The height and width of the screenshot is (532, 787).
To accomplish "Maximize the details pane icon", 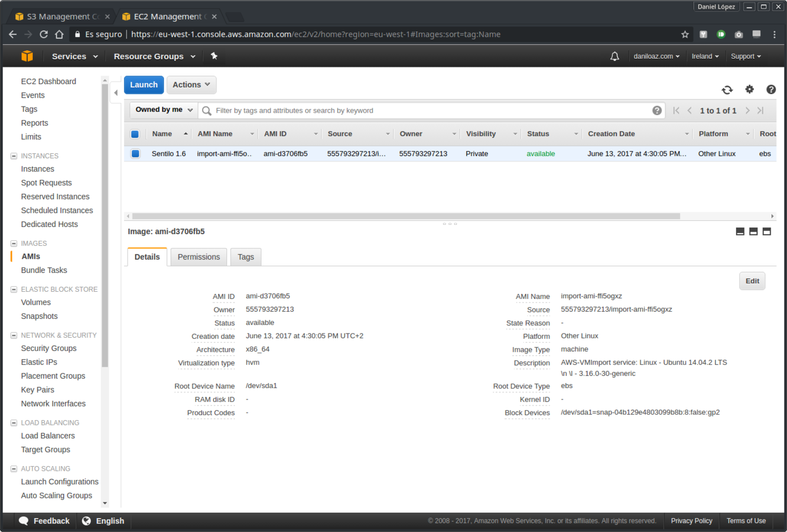I will [x=766, y=231].
